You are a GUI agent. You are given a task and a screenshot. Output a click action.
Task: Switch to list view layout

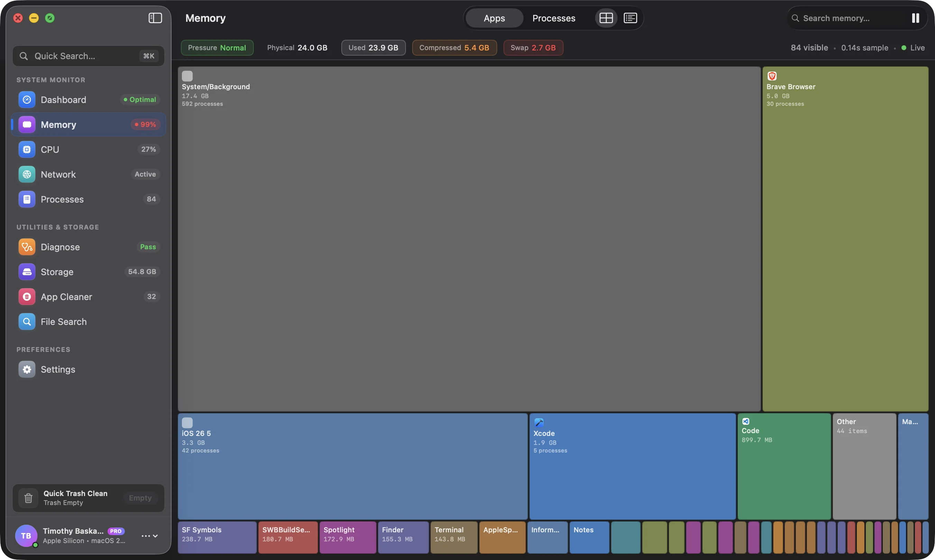pos(630,18)
